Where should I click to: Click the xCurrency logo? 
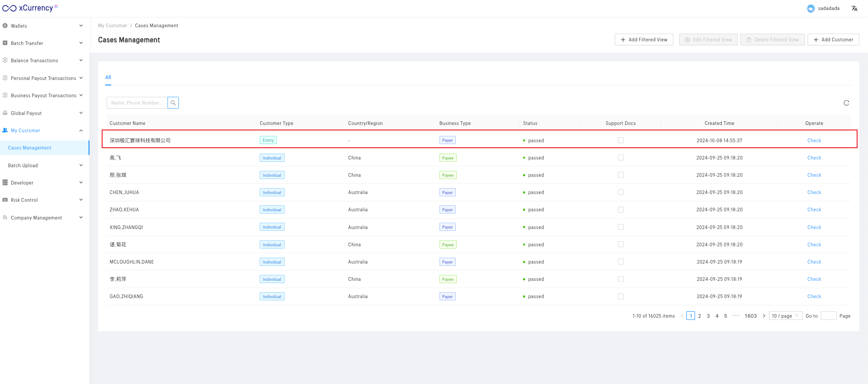click(x=30, y=8)
